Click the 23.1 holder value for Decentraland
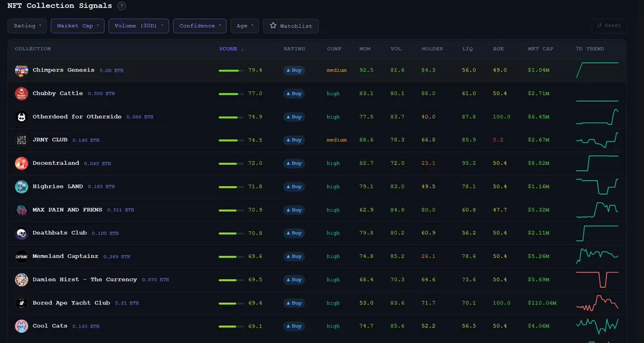 (428, 163)
